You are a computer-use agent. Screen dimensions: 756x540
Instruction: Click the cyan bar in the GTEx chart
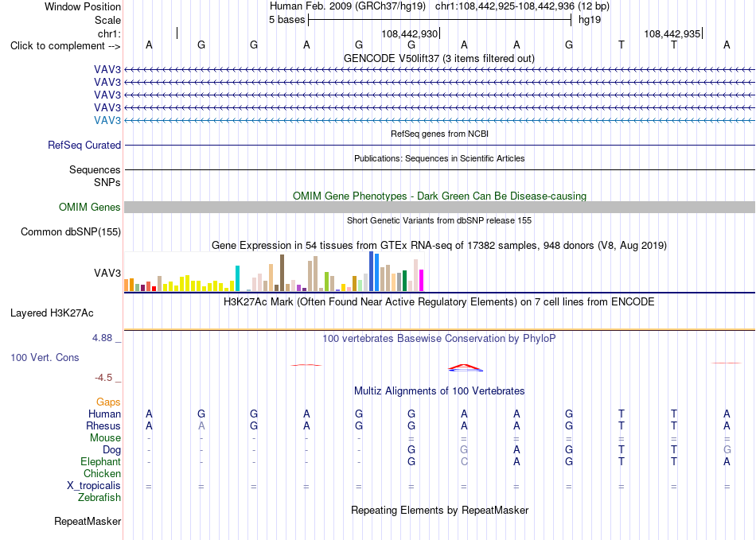click(x=237, y=278)
